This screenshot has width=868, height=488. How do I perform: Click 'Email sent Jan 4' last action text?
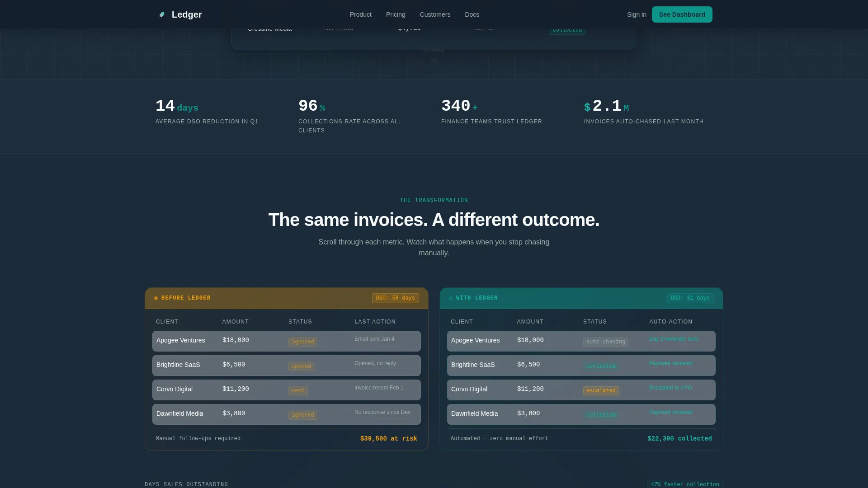374,339
